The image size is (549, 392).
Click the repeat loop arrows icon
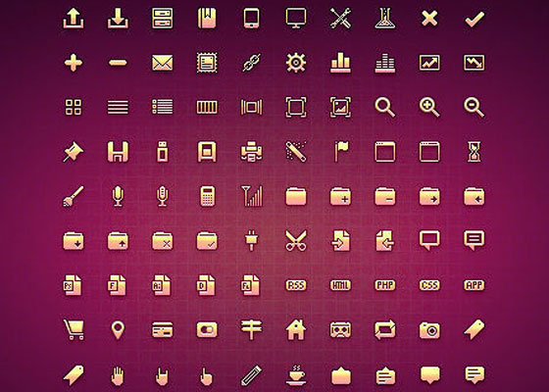click(384, 329)
